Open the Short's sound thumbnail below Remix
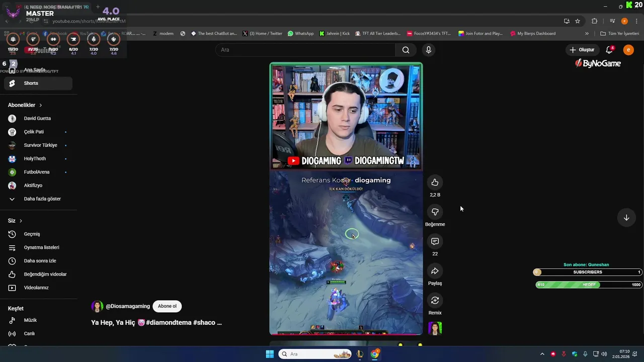 (x=435, y=328)
